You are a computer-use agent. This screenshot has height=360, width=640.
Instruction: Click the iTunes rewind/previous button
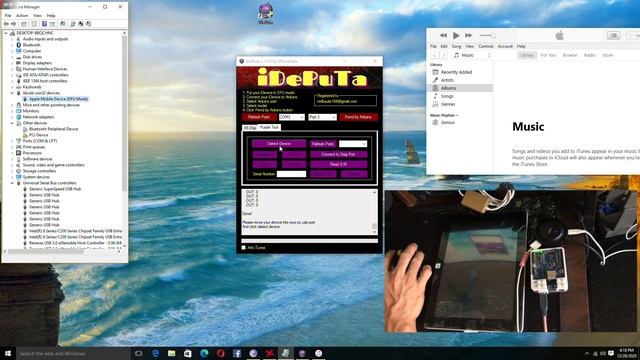[x=443, y=36]
